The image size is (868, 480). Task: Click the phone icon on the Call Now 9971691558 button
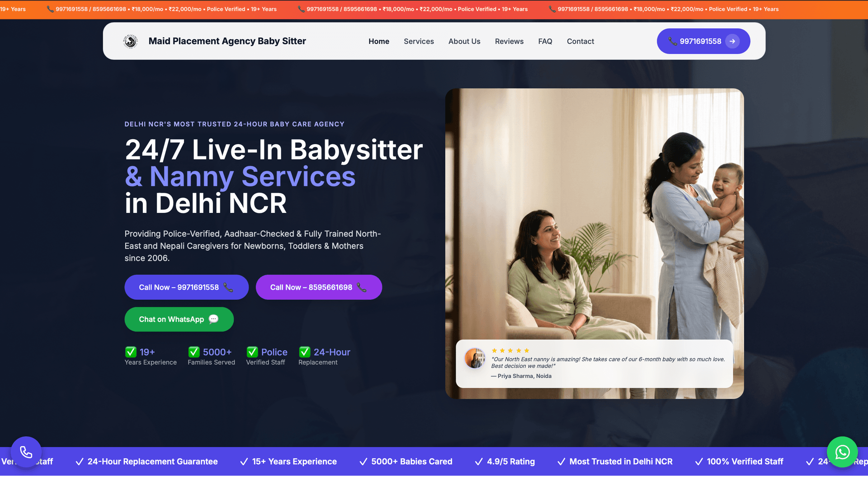click(x=227, y=287)
